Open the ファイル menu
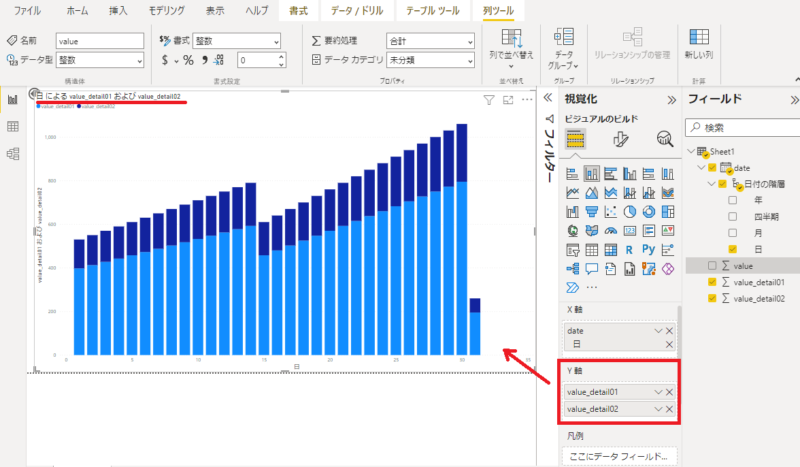 pos(27,10)
